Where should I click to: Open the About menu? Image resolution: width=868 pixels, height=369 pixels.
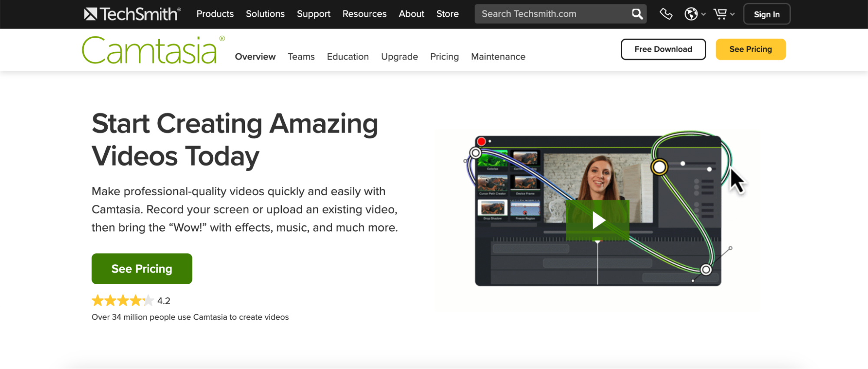click(x=411, y=14)
